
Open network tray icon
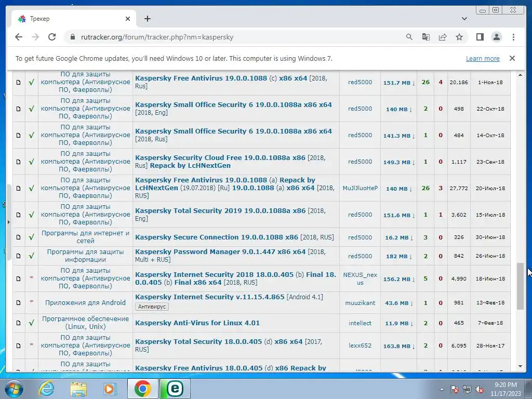(x=467, y=390)
